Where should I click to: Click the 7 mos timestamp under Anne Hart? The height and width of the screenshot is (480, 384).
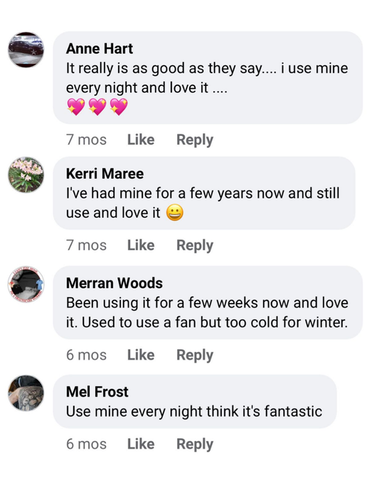86,140
